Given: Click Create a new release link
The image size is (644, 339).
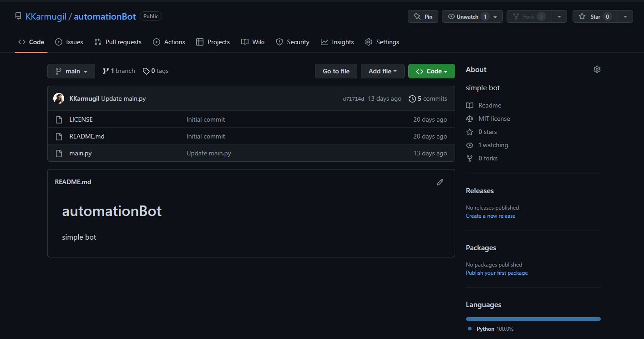Looking at the screenshot, I should point(491,216).
